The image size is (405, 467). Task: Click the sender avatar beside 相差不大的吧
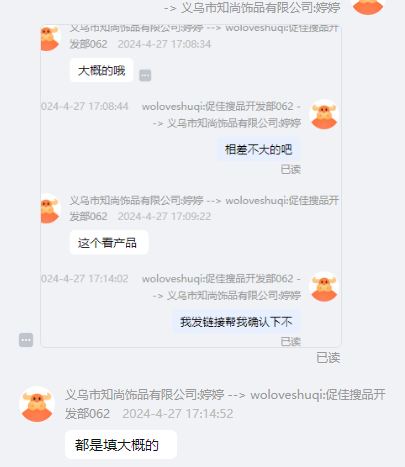[x=324, y=114]
